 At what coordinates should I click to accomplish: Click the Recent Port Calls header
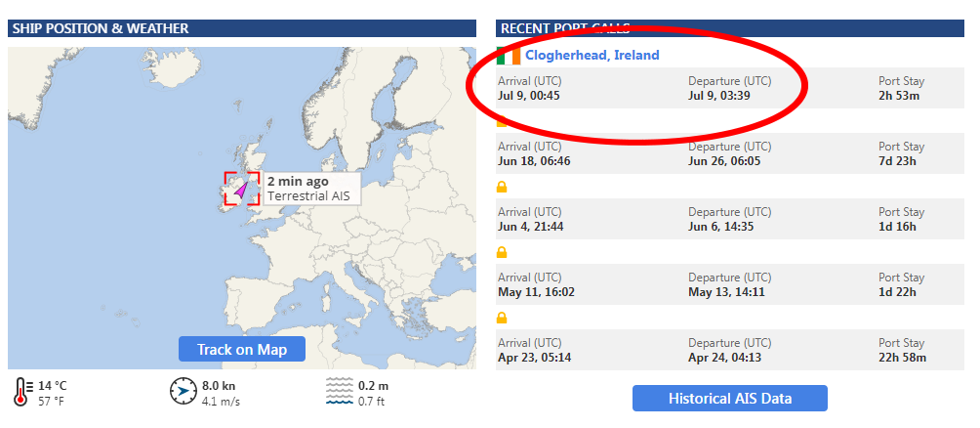coord(564,28)
